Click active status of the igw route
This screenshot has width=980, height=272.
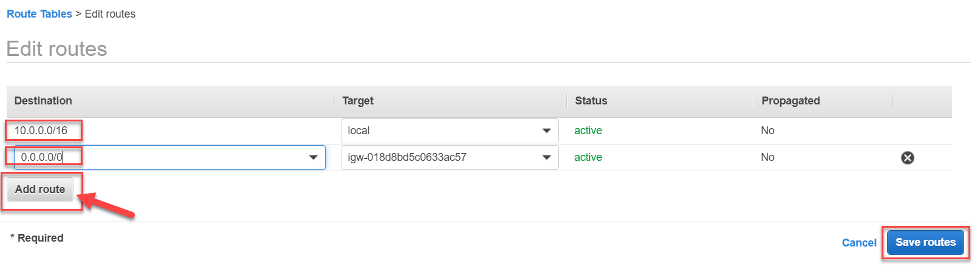click(588, 157)
